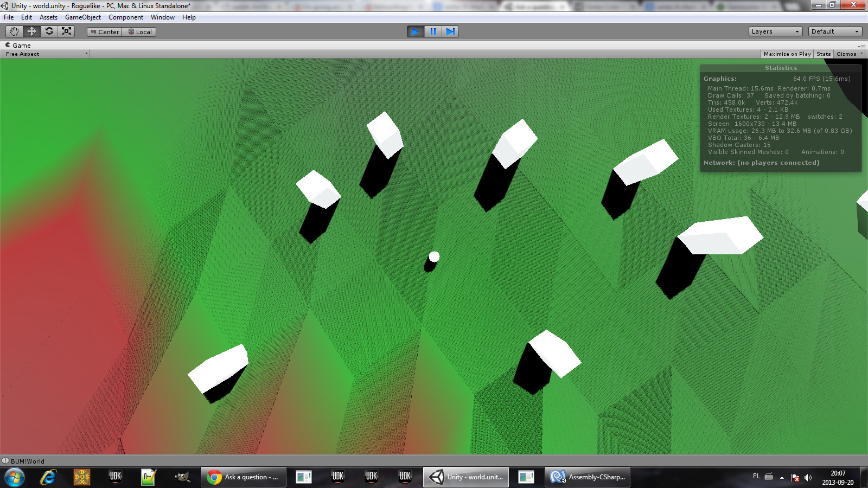Open the Default layout dropdown

click(835, 31)
